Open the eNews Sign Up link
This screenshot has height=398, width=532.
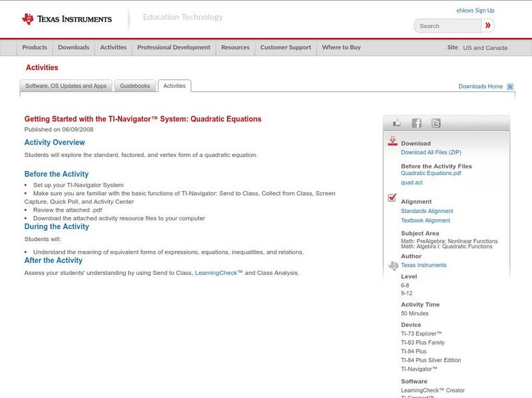(475, 11)
